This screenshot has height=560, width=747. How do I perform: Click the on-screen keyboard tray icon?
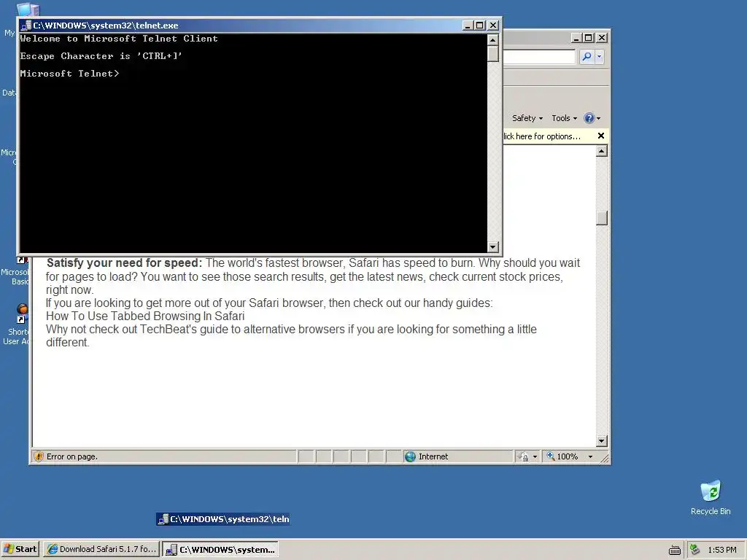(x=675, y=550)
